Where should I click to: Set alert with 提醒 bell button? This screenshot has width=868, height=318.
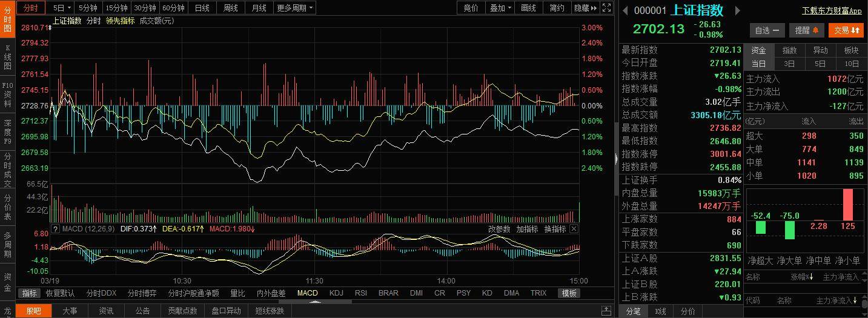[807, 30]
